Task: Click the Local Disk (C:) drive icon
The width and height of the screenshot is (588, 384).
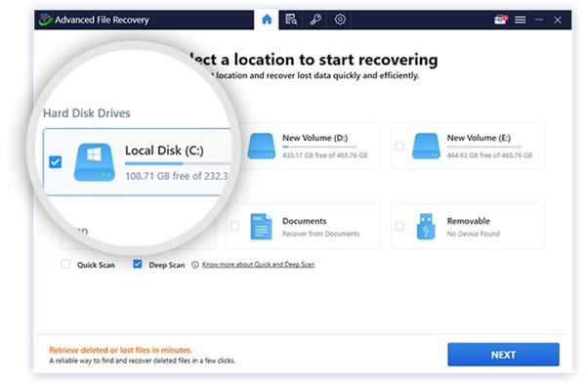Action: (94, 162)
